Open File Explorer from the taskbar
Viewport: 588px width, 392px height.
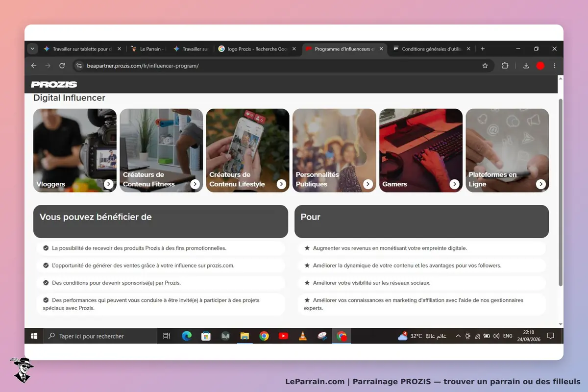(x=245, y=336)
